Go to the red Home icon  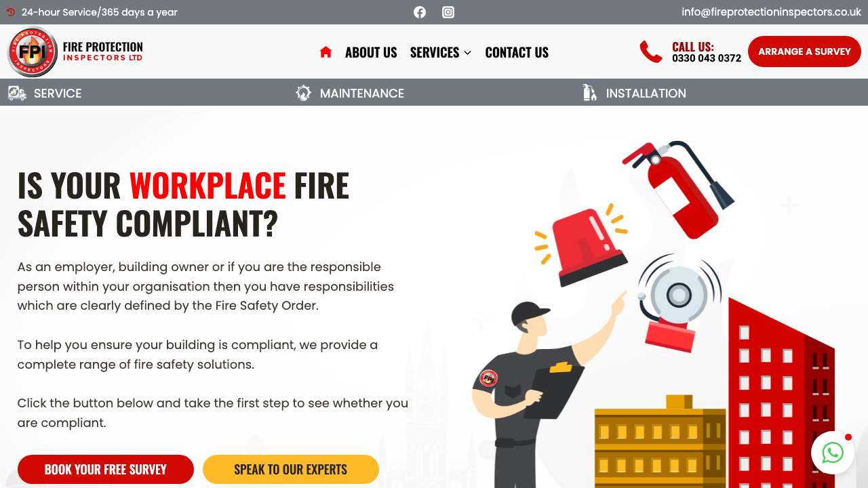pos(325,52)
